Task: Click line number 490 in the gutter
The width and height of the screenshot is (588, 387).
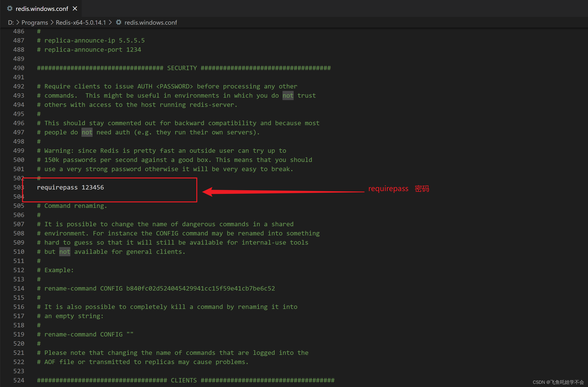Action: tap(19, 68)
